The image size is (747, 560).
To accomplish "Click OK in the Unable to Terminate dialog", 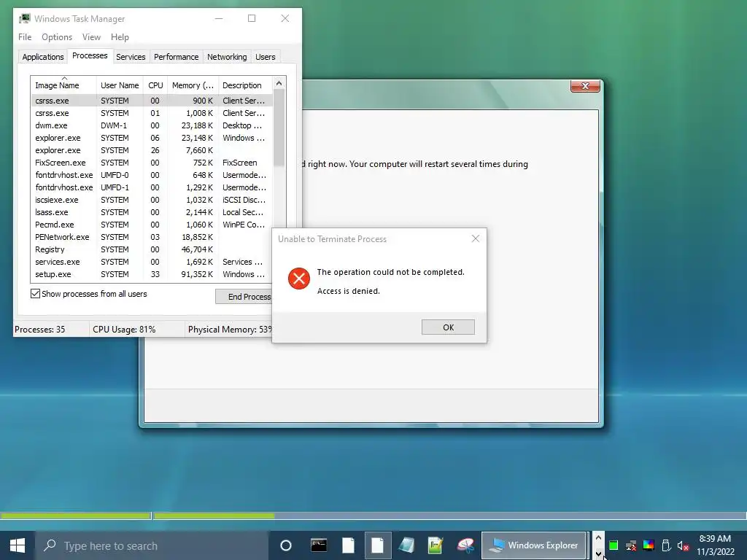I will [448, 327].
